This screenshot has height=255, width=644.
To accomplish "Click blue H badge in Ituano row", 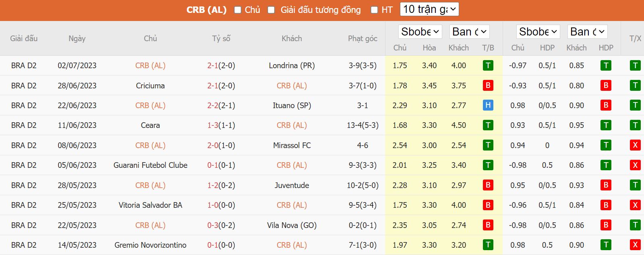I will coord(488,105).
